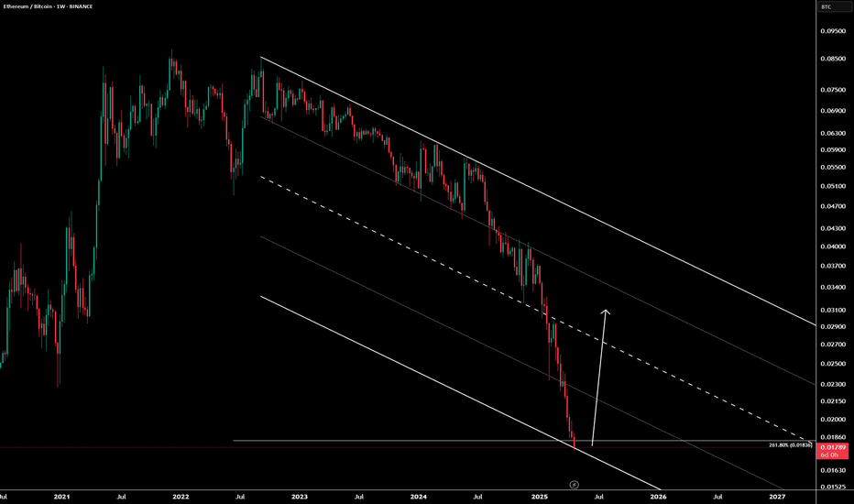The height and width of the screenshot is (504, 854).
Task: Click the 0.02300 price axis value
Action: click(833, 384)
